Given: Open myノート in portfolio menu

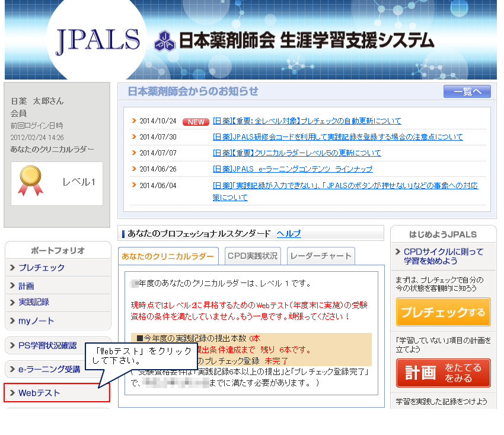Looking at the screenshot, I should pos(58,321).
